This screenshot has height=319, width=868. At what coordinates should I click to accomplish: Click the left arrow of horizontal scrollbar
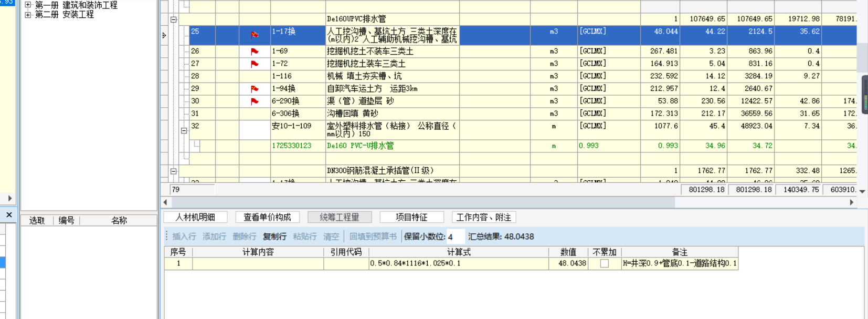pos(165,202)
